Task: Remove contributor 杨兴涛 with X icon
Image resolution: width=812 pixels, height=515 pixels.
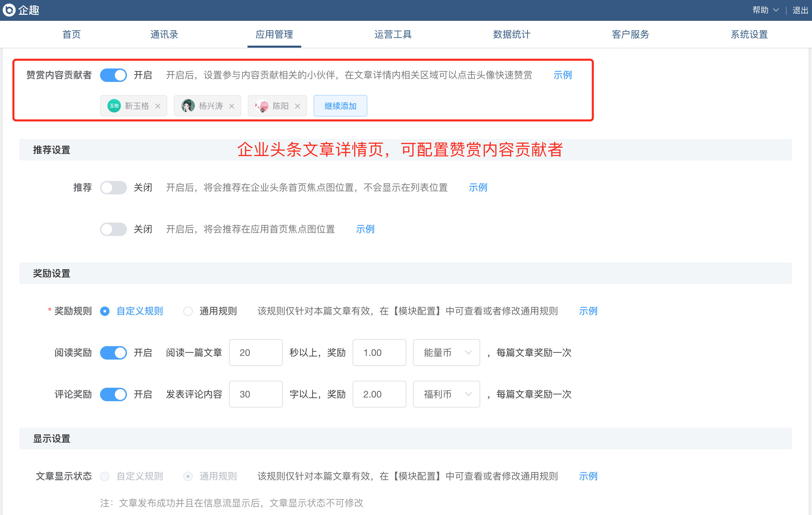Action: point(232,106)
